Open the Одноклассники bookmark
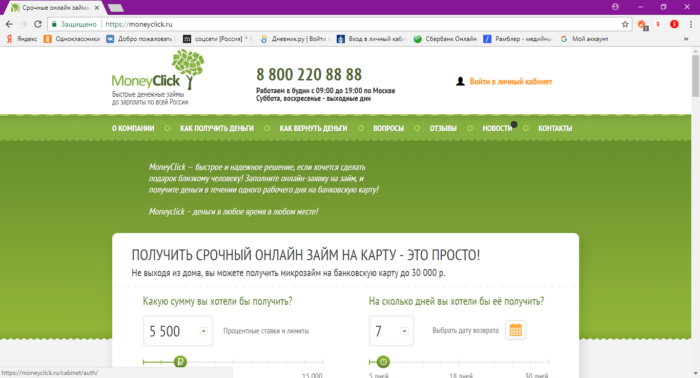The height and width of the screenshot is (378, 700). click(72, 39)
